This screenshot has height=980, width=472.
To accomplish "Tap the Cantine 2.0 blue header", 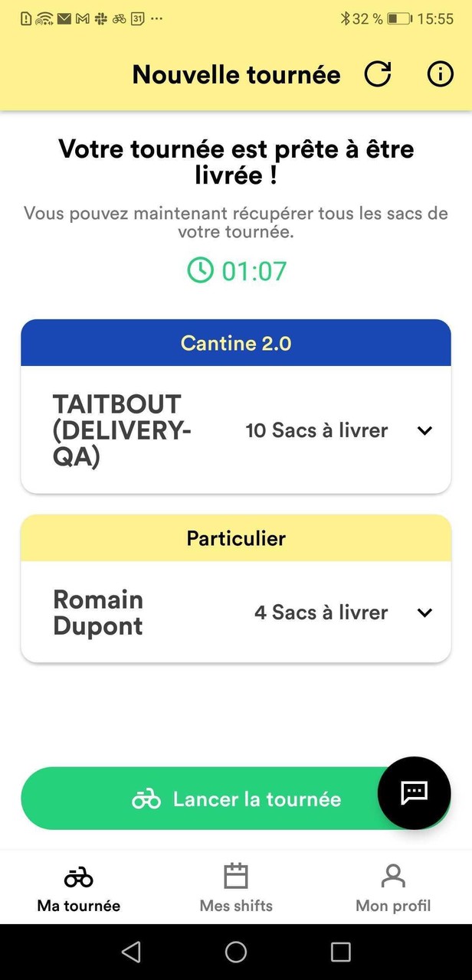I will [236, 343].
